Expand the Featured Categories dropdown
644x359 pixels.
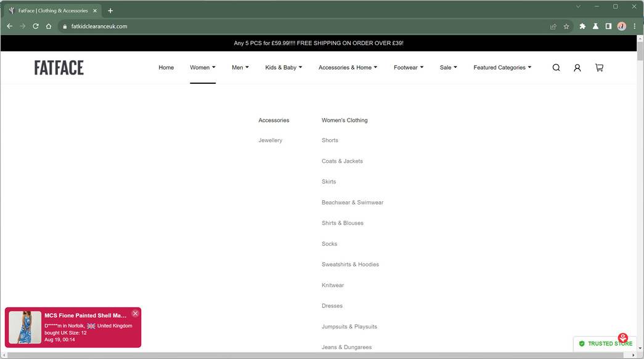tap(502, 68)
